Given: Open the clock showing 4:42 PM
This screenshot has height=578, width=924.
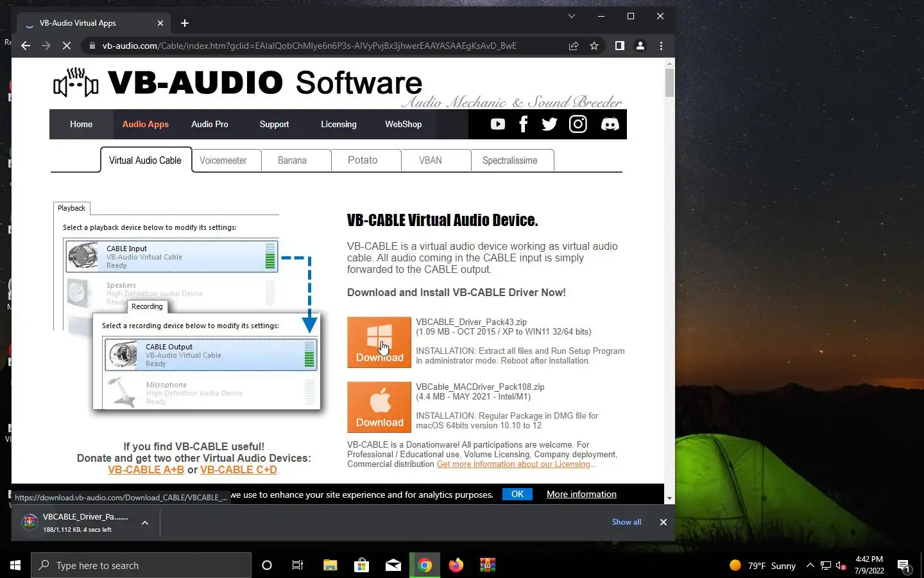Looking at the screenshot, I should 869,565.
